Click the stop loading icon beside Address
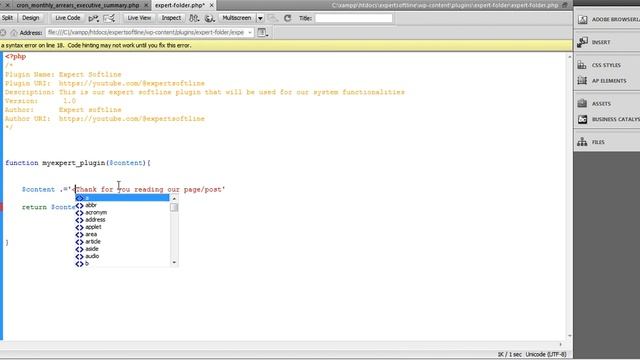The height and width of the screenshot is (360, 640). click(x=3, y=33)
